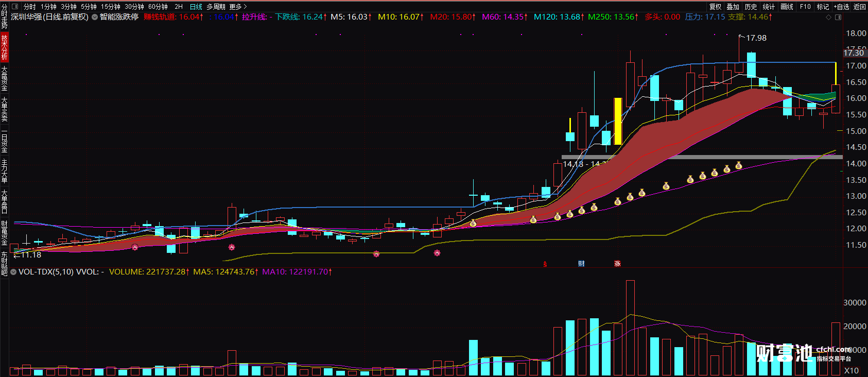
Task: Select the 3分钟 period
Action: click(68, 7)
